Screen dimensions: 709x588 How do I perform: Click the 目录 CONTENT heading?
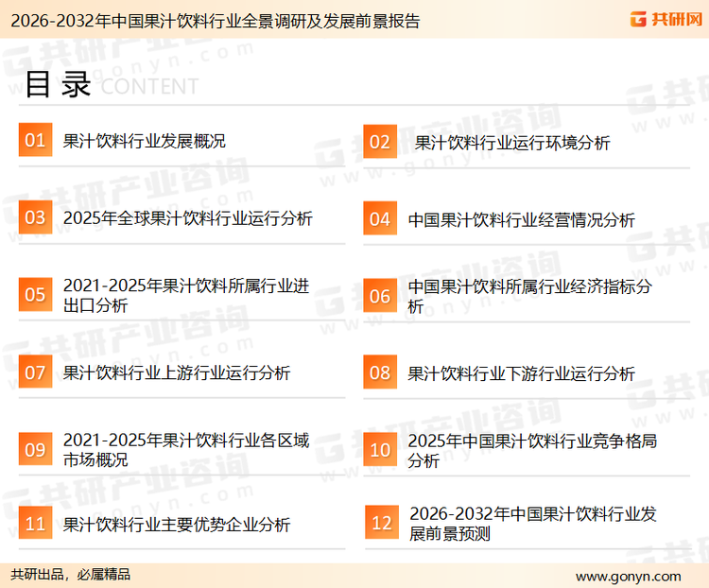(111, 85)
